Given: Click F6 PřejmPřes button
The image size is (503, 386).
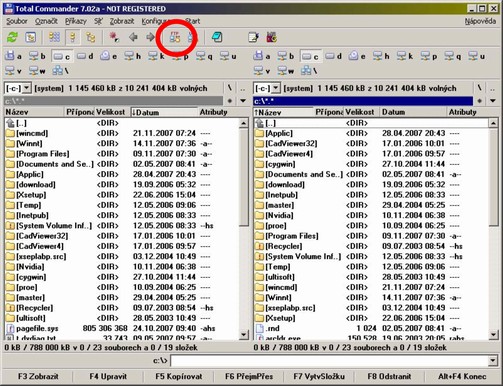Looking at the screenshot, I should click(249, 377).
